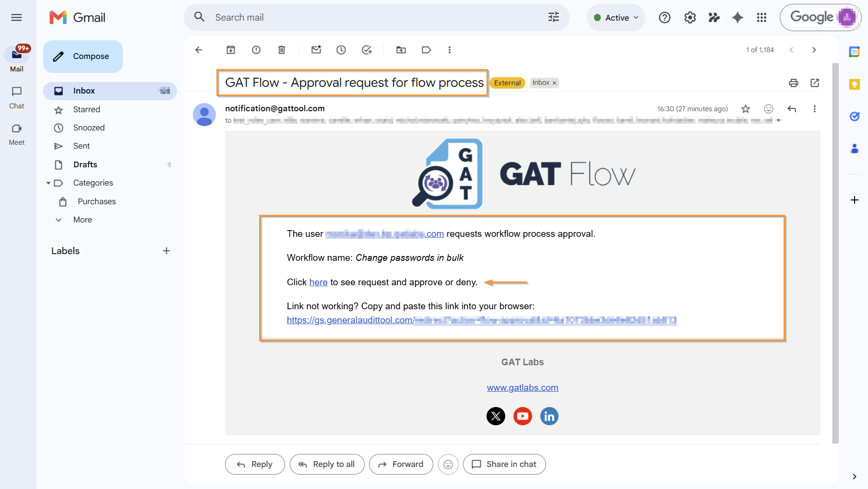Open message More options menu
Viewport: 868px width, 489px height.
tap(815, 109)
